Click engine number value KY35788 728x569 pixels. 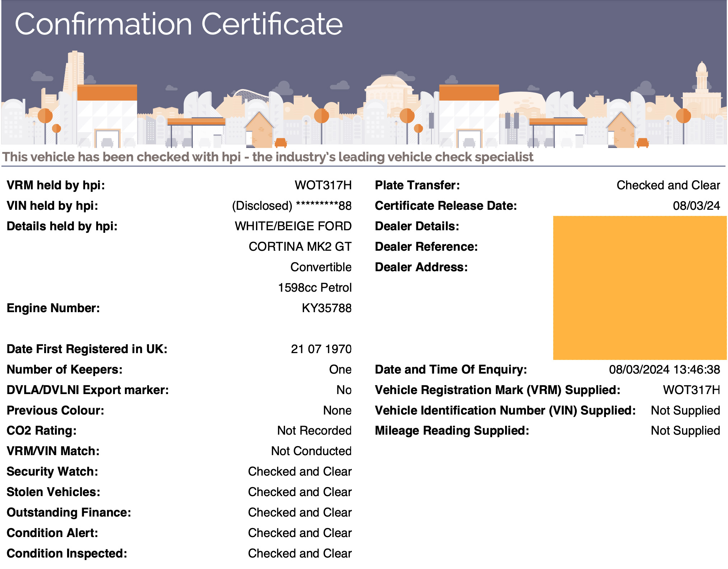point(327,308)
